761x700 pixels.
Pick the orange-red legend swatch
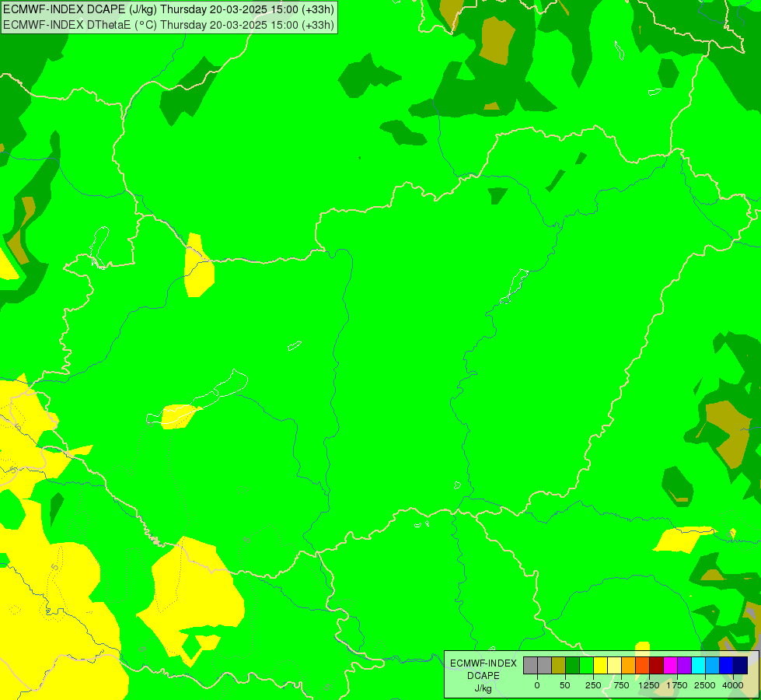pyautogui.click(x=643, y=666)
